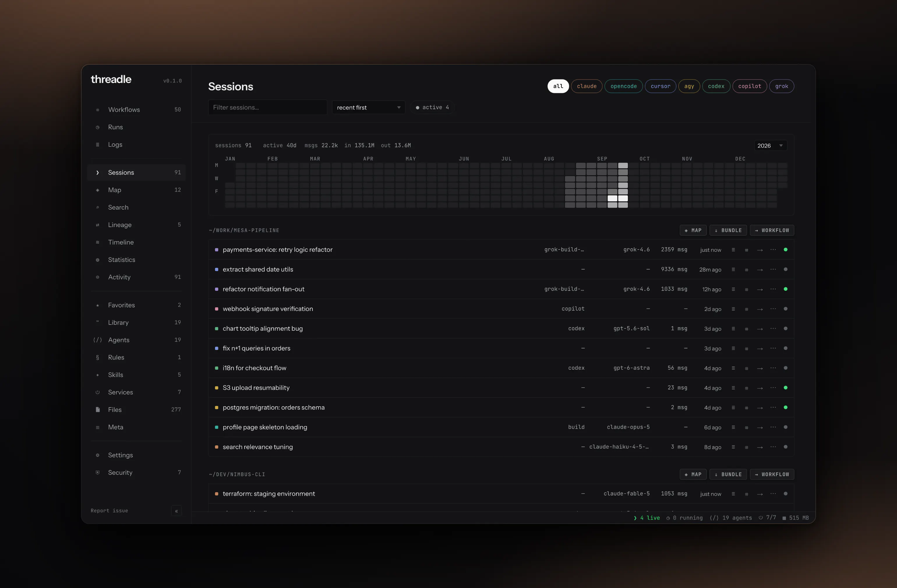Screen dimensions: 897x588
Task: Click the hash icon on fix n+1 queries row
Action: click(x=746, y=348)
